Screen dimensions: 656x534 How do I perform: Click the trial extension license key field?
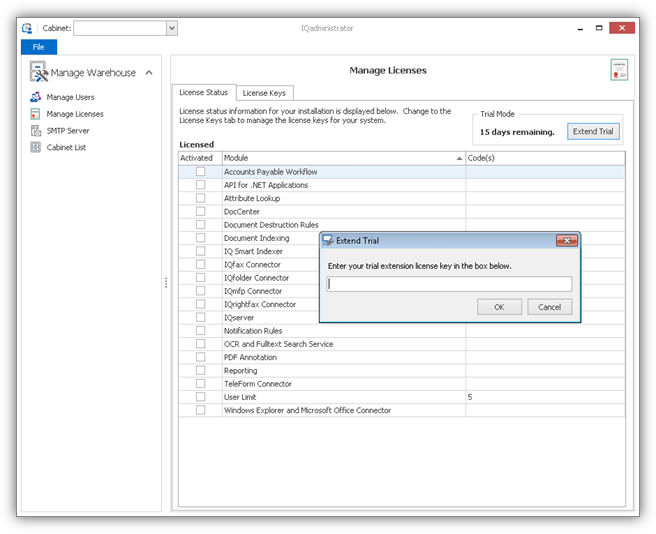click(449, 284)
